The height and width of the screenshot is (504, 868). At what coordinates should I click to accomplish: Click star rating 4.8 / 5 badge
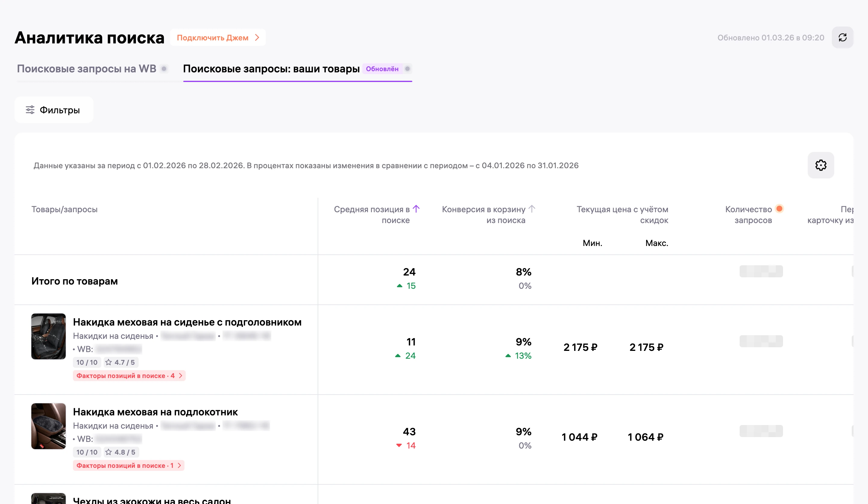[121, 452]
